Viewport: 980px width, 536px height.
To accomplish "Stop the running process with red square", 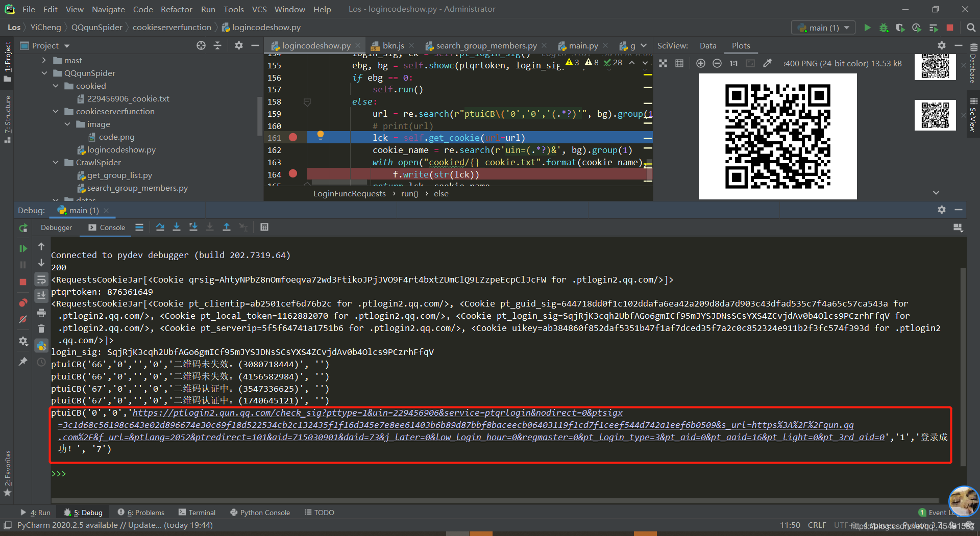I will 950,28.
